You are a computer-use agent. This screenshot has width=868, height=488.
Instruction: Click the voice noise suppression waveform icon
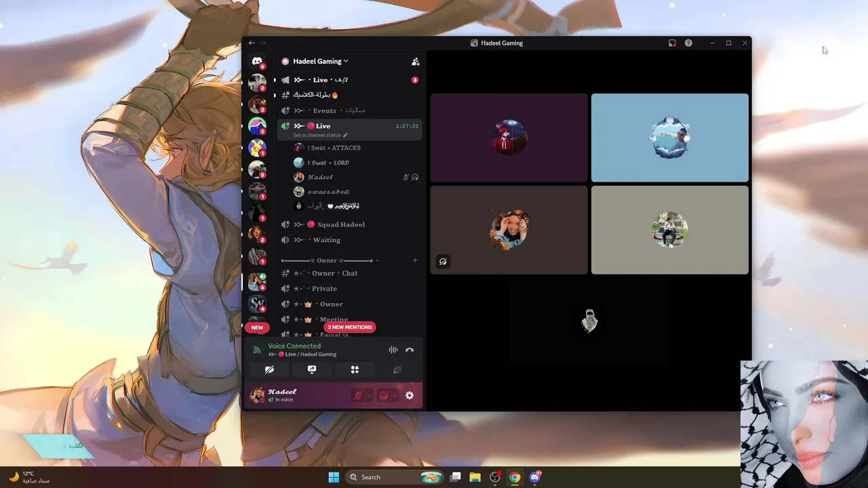tap(393, 350)
